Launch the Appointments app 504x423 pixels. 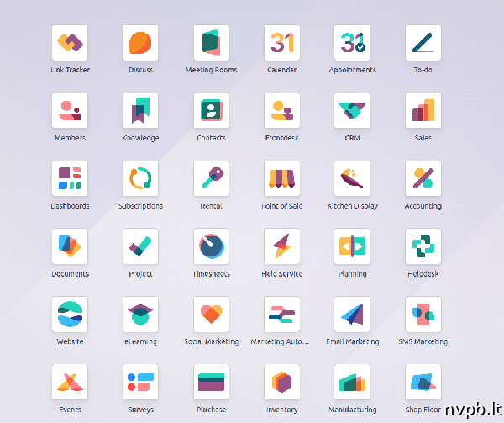point(352,43)
